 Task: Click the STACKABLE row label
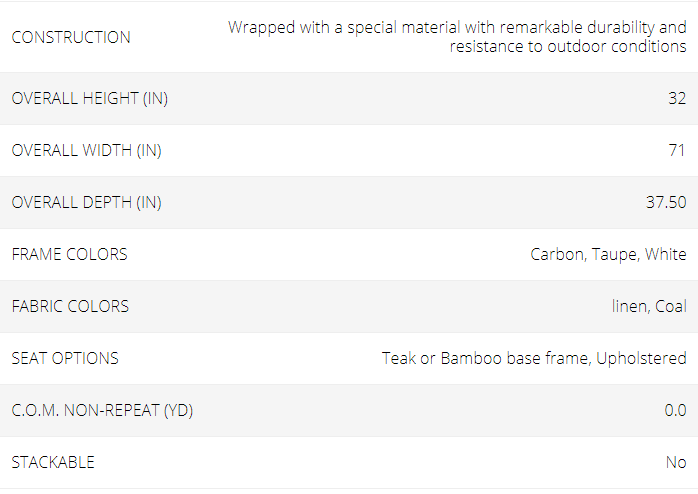tap(53, 463)
